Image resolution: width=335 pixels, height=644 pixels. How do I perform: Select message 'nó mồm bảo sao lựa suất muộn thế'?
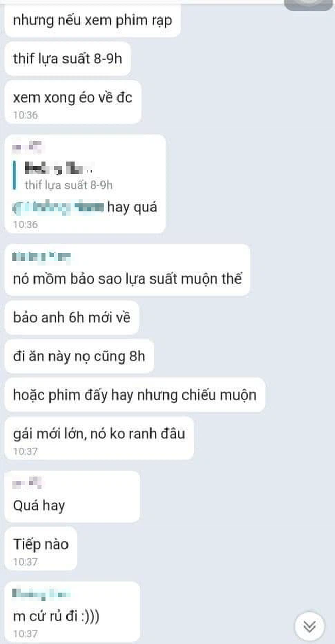[127, 279]
